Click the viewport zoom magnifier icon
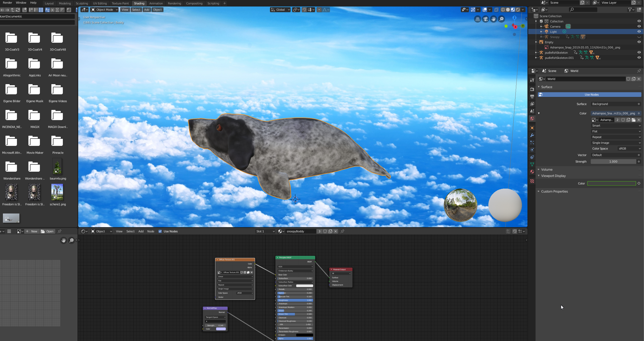The width and height of the screenshot is (644, 341). (501, 19)
